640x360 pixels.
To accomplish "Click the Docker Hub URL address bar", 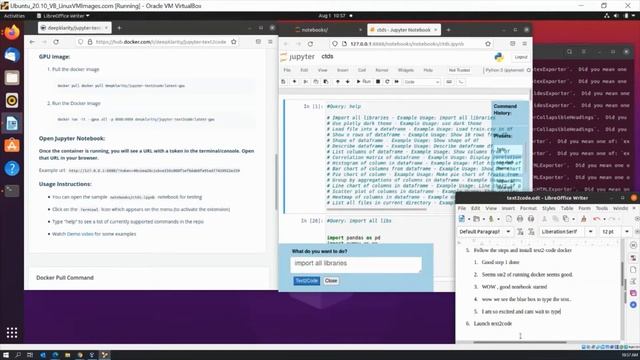I will [x=157, y=42].
